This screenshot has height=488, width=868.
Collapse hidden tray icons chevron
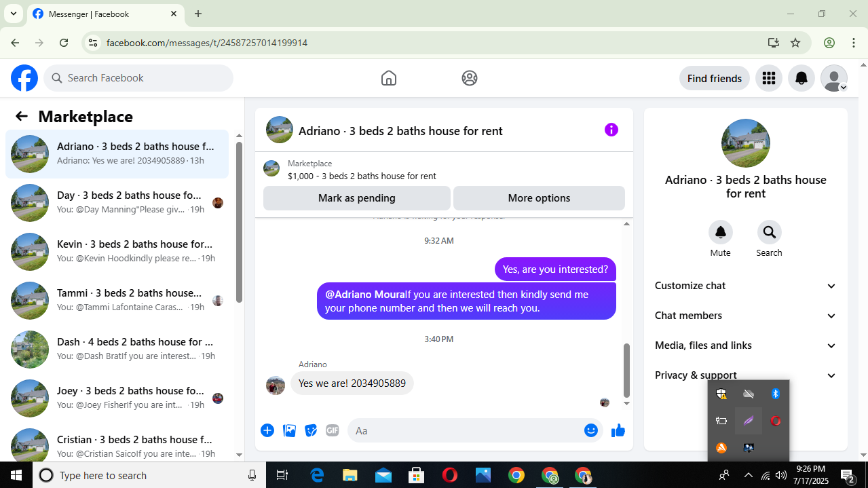point(748,475)
